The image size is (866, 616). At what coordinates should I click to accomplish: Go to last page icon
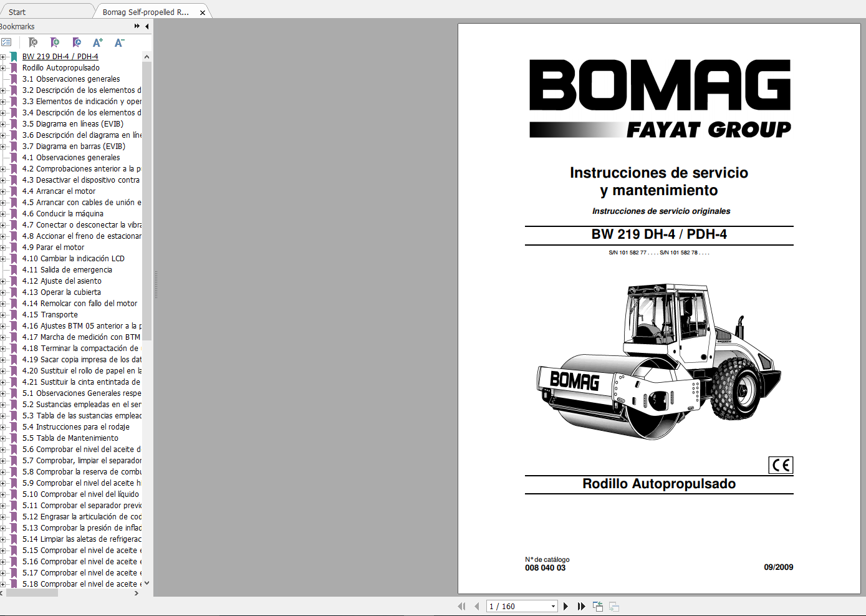(x=581, y=606)
